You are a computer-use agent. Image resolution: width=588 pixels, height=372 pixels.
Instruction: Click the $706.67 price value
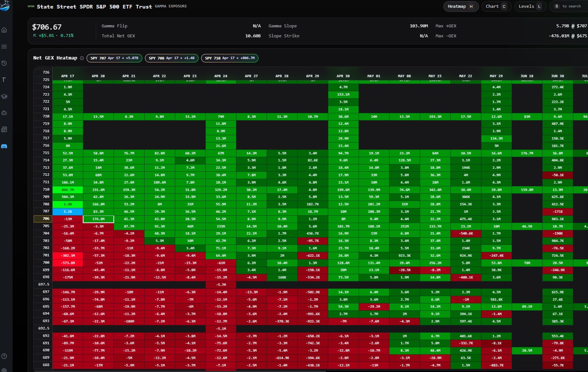pyautogui.click(x=47, y=27)
